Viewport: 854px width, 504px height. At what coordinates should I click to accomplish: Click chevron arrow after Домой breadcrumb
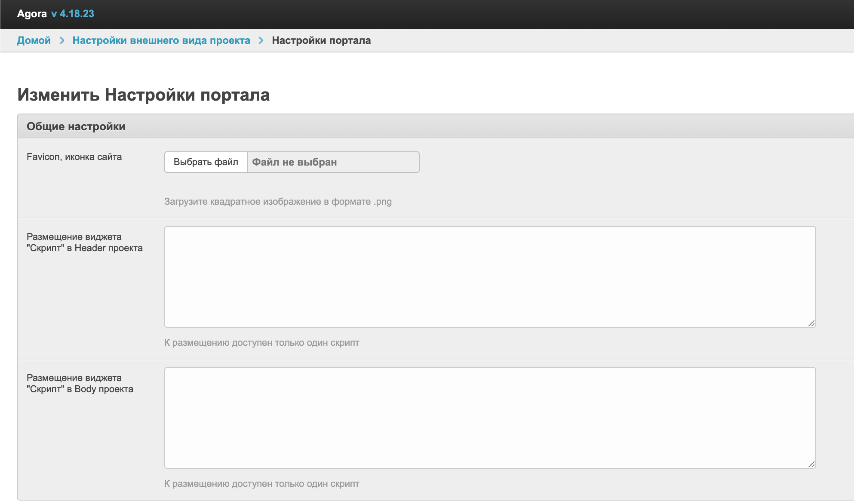[x=62, y=40]
